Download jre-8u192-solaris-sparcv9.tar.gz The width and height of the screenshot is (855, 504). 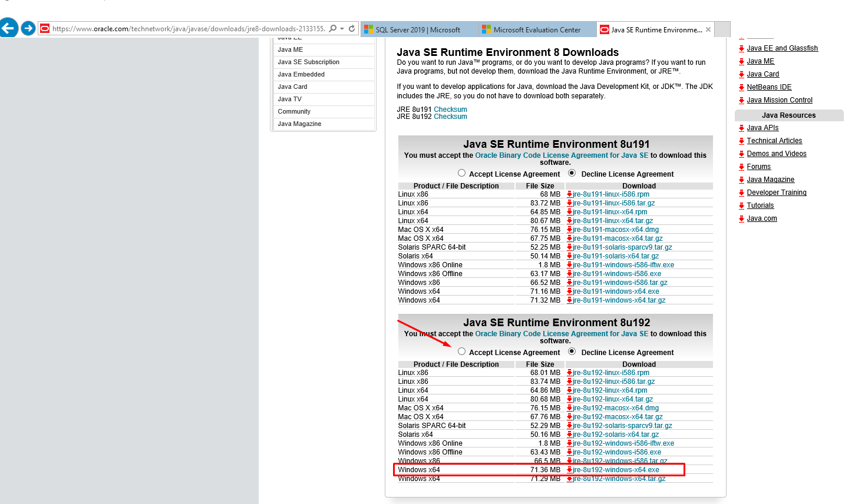pos(622,426)
